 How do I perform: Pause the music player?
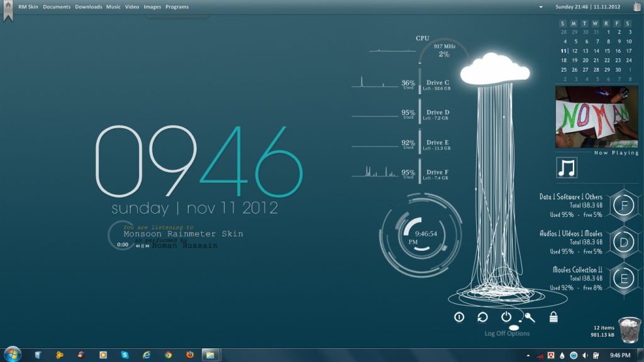click(x=143, y=246)
